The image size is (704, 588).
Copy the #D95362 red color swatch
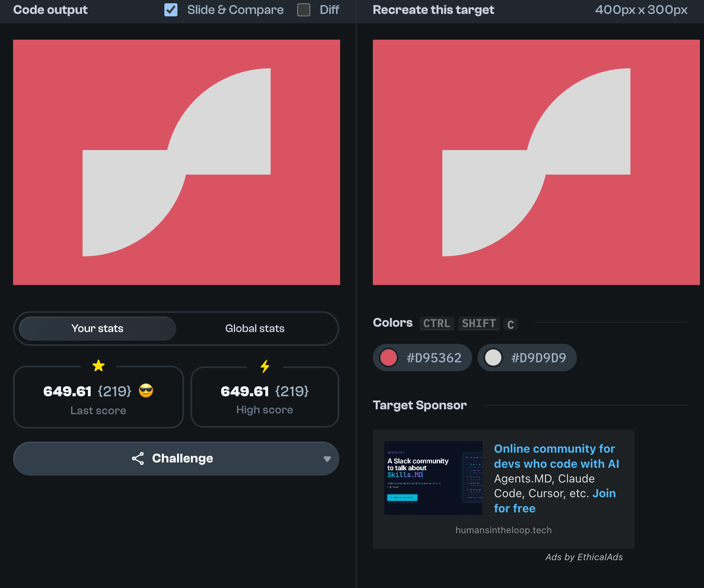[422, 358]
